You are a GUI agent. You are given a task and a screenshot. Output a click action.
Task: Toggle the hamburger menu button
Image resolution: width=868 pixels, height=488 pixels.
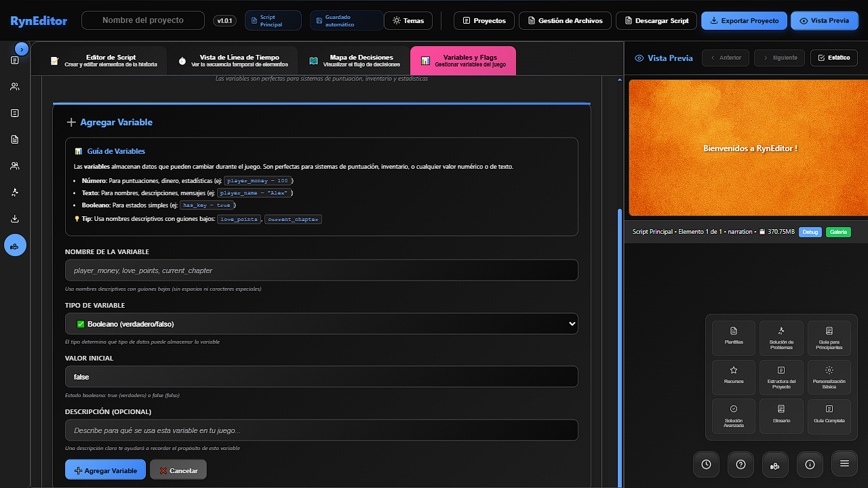click(x=844, y=464)
